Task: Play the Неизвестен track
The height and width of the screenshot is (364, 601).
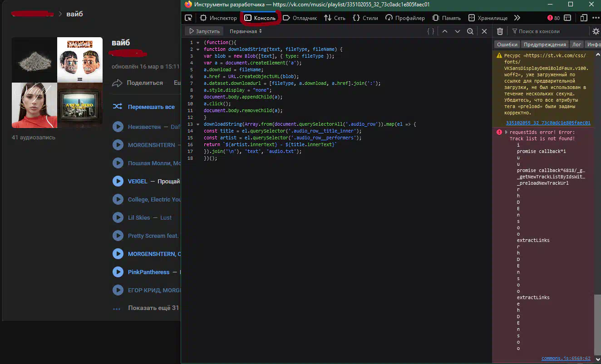Action: (118, 127)
